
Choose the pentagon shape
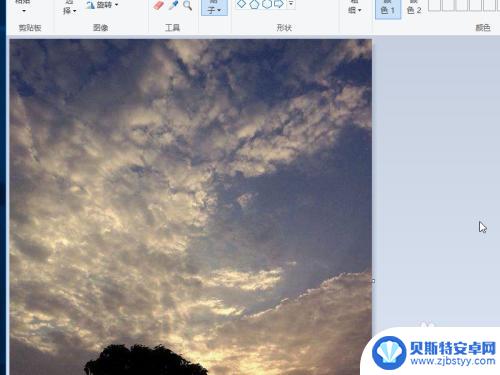(254, 4)
